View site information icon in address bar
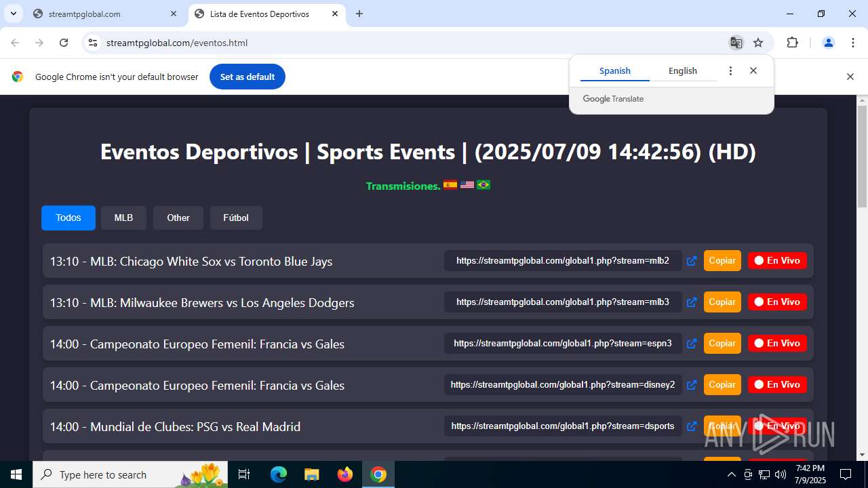Screen dimensions: 868x488 pyautogui.click(x=93, y=43)
